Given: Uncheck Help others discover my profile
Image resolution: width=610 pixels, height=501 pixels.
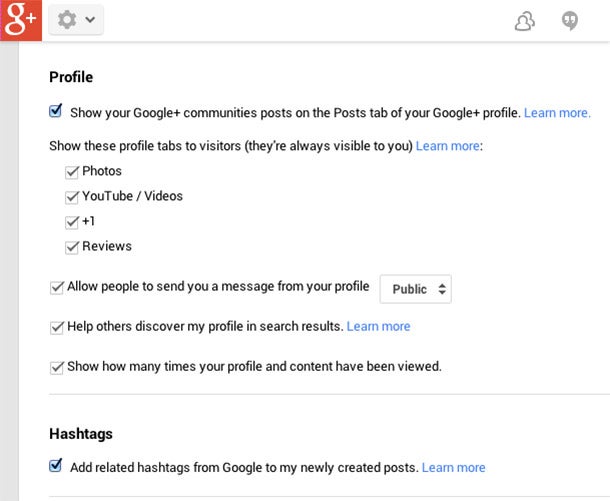Looking at the screenshot, I should click(x=57, y=328).
